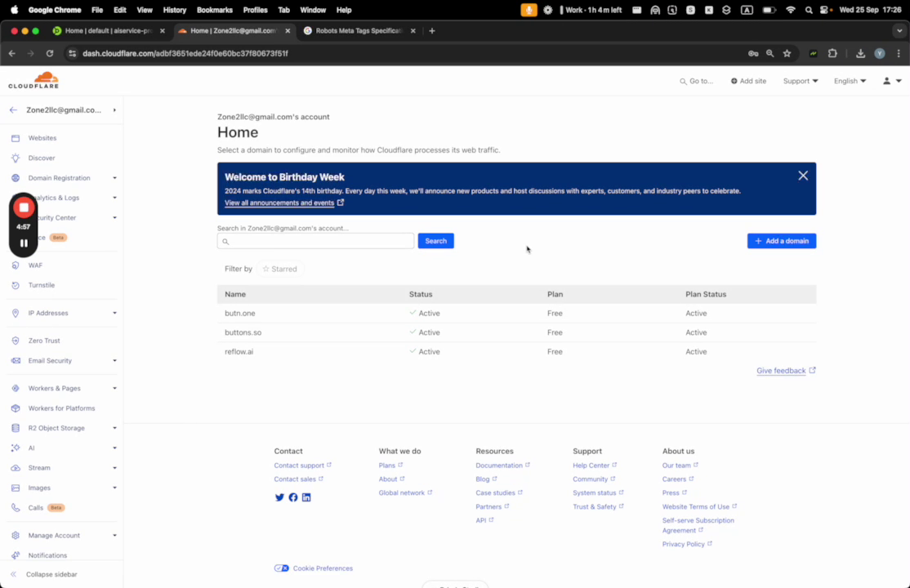The width and height of the screenshot is (910, 588).
Task: Open LinkedIn social link in footer
Action: coord(306,497)
